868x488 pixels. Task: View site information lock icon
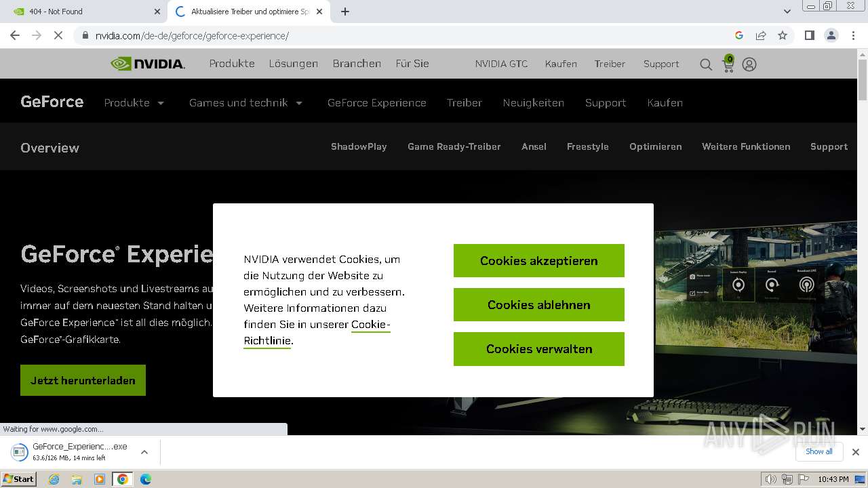(85, 35)
